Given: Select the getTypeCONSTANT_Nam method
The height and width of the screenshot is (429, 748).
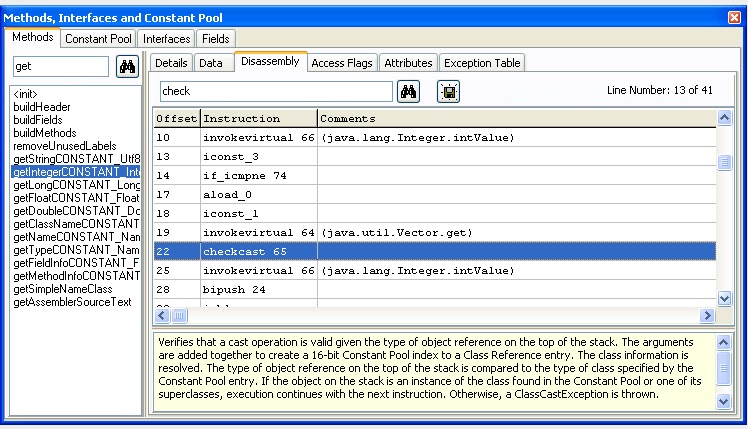Looking at the screenshot, I should 76,250.
